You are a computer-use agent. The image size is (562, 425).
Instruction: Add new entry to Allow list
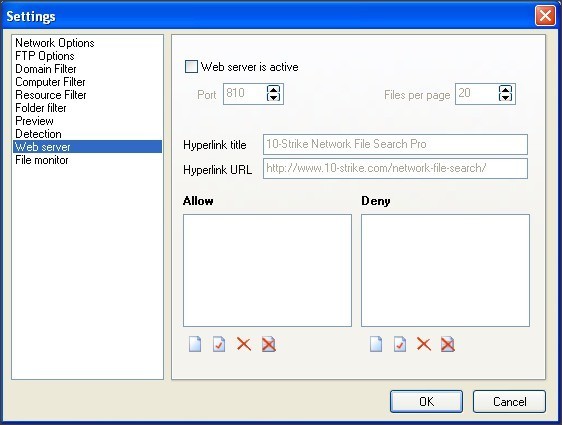pyautogui.click(x=195, y=344)
